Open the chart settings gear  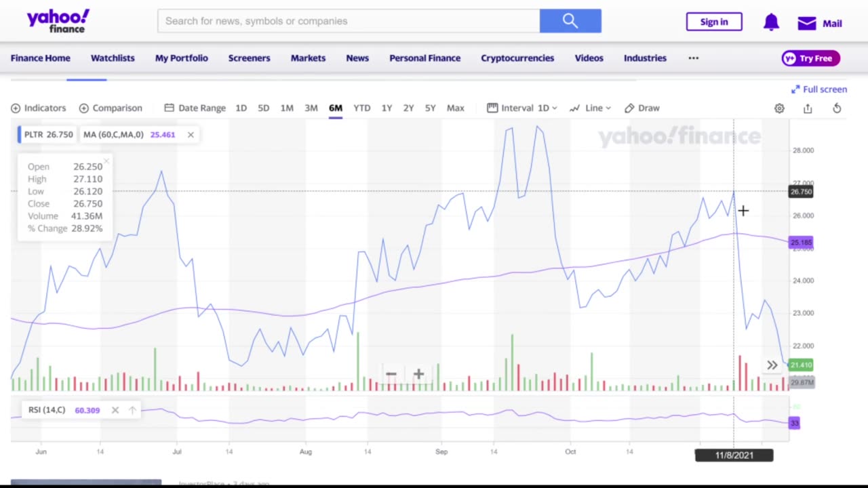(779, 108)
